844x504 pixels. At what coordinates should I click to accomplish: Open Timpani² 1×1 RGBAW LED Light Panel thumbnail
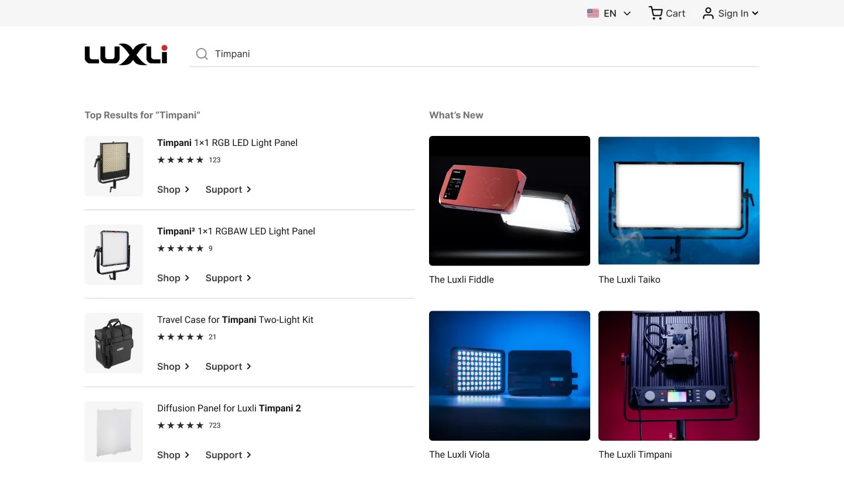click(114, 255)
